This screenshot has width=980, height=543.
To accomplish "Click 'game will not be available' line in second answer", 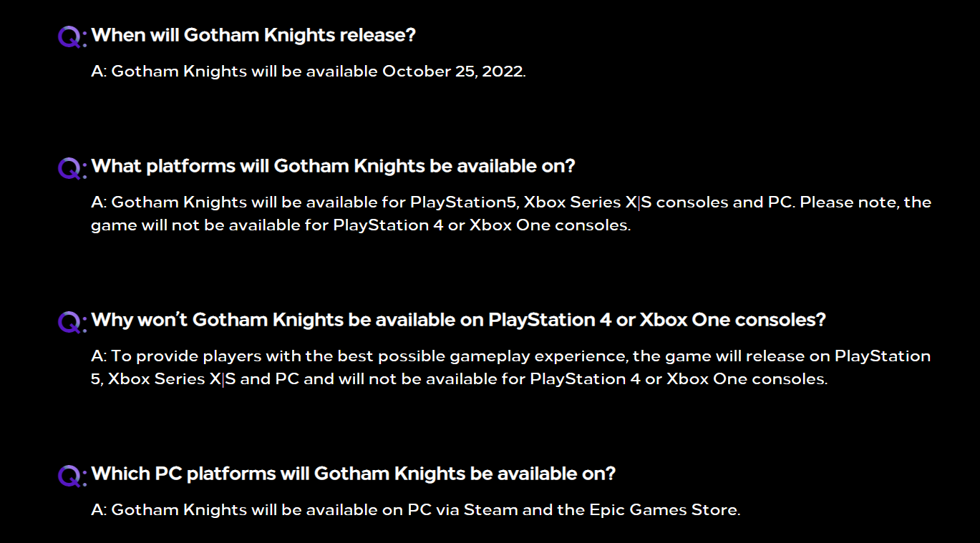I will (x=361, y=225).
